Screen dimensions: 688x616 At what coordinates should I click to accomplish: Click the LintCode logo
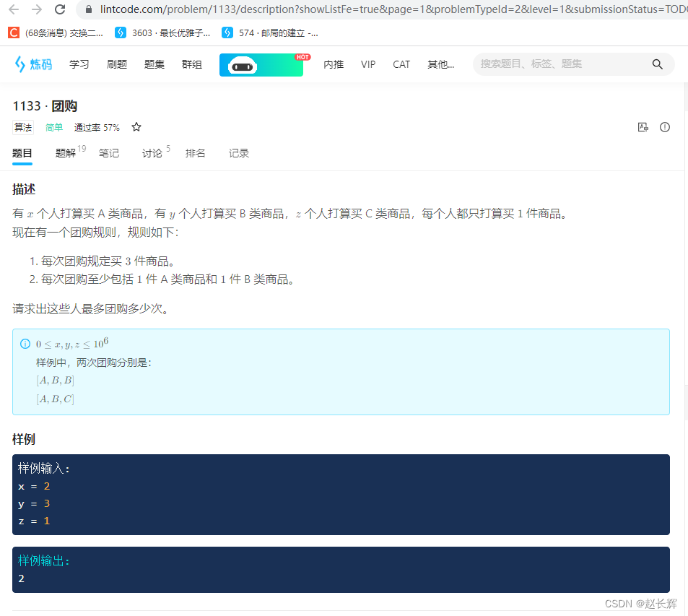pos(32,64)
